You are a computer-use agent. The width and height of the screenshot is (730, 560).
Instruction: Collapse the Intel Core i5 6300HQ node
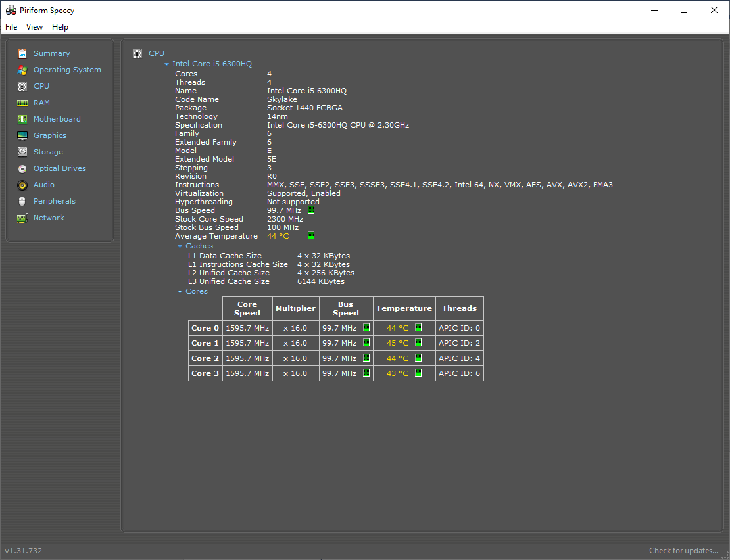point(168,64)
